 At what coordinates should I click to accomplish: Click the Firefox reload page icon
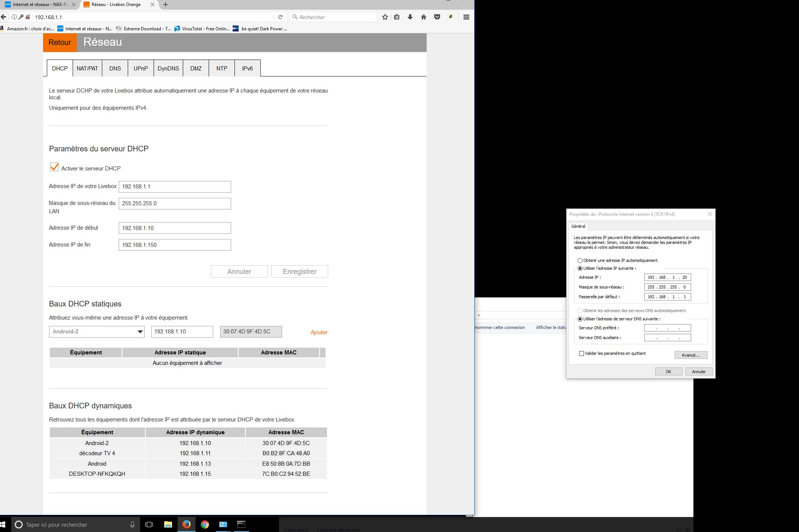280,17
